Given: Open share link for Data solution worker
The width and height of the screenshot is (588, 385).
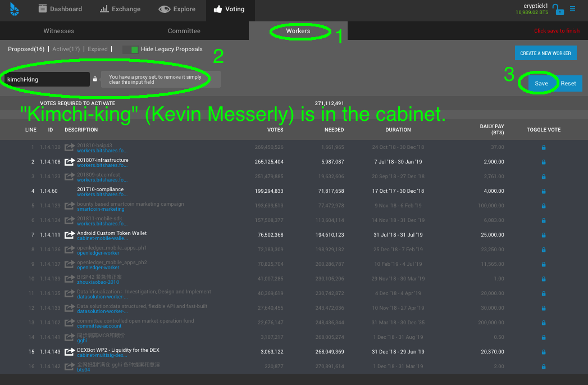Looking at the screenshot, I should coord(70,309).
